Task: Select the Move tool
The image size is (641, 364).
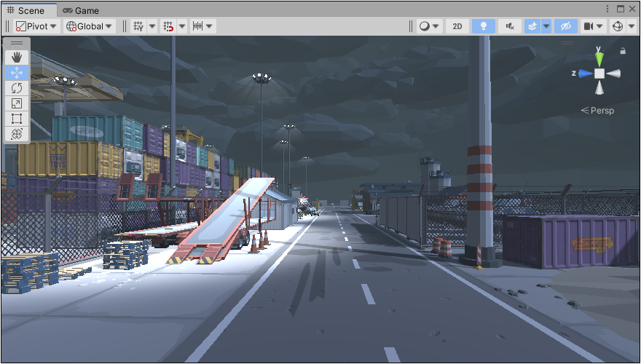Action: [x=17, y=73]
